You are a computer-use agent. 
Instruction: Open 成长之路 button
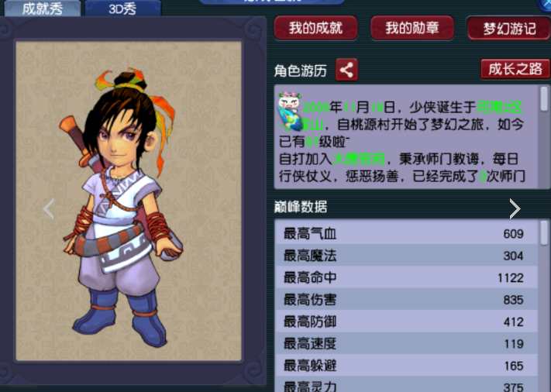515,69
